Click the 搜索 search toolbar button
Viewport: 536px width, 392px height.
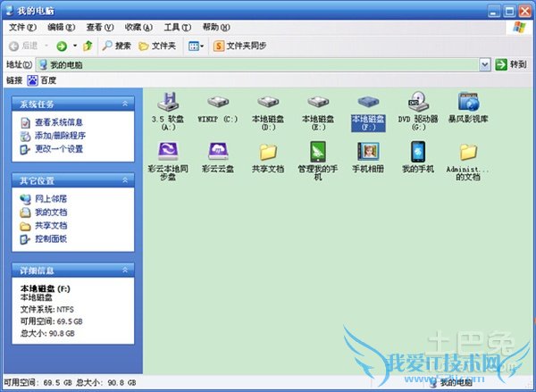click(x=116, y=46)
